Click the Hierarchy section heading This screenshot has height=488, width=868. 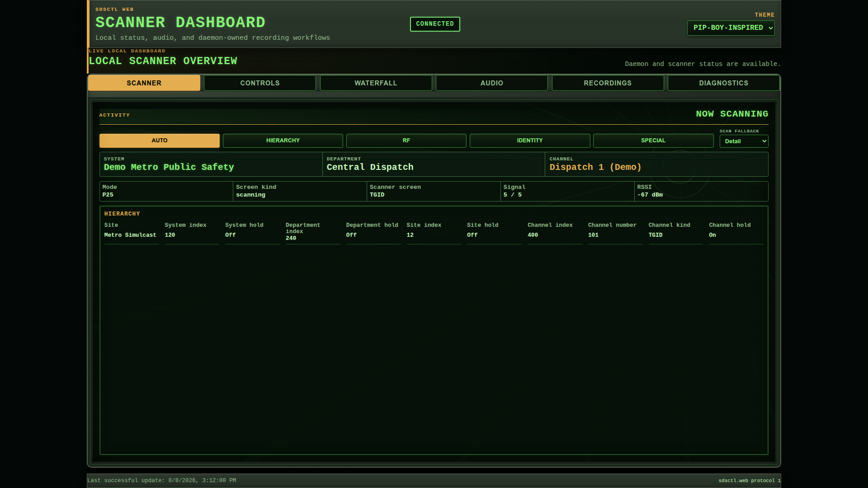(x=122, y=214)
